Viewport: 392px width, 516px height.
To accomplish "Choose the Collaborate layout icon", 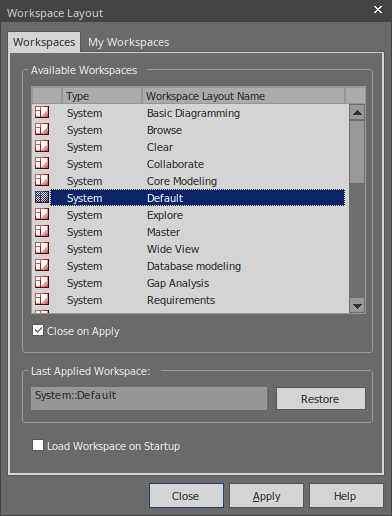I will click(42, 163).
